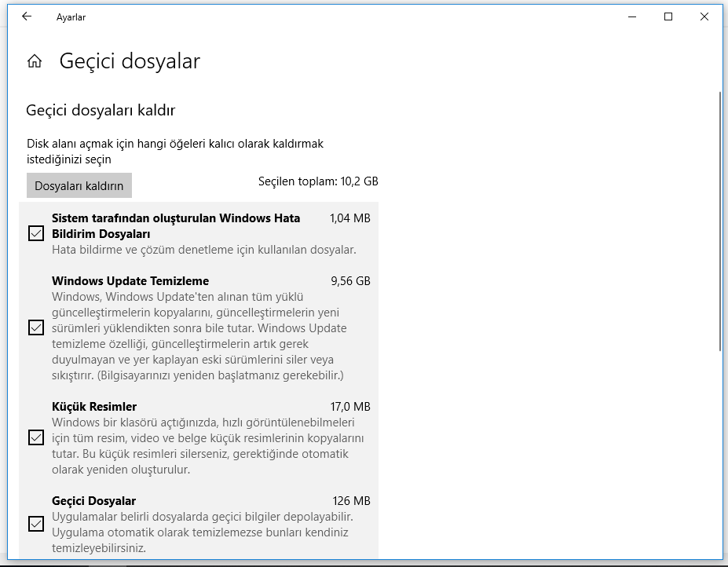Maximize the Ayarlar window
This screenshot has width=728, height=567.
(668, 16)
